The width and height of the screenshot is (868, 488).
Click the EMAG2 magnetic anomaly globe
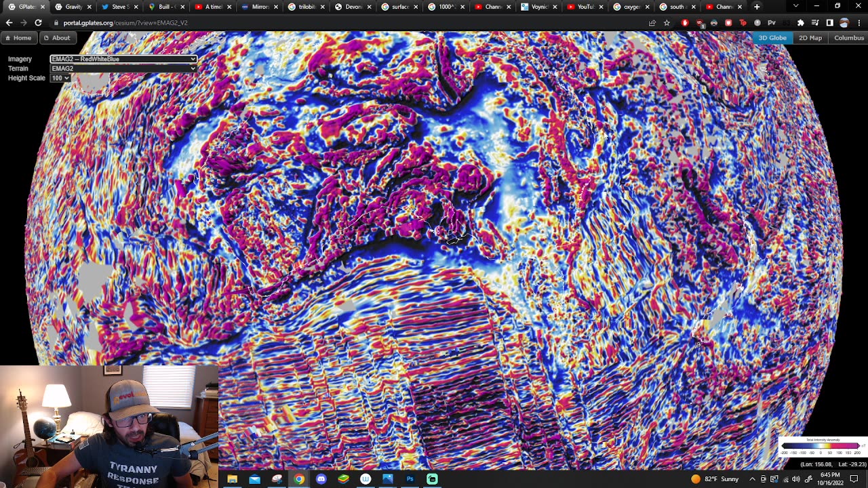click(x=434, y=251)
